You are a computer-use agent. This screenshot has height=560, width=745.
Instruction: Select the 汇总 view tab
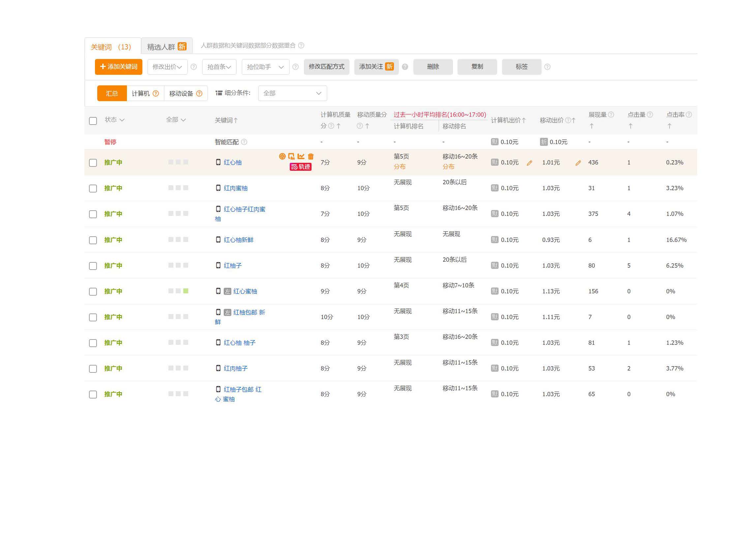(112, 93)
